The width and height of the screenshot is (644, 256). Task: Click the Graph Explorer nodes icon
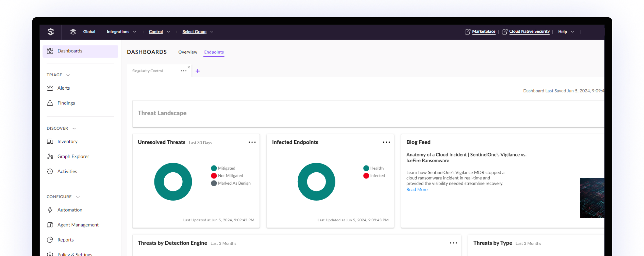click(50, 156)
